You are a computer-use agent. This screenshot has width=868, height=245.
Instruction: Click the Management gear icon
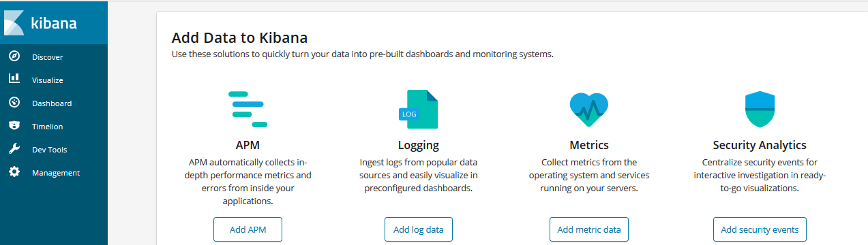[14, 172]
